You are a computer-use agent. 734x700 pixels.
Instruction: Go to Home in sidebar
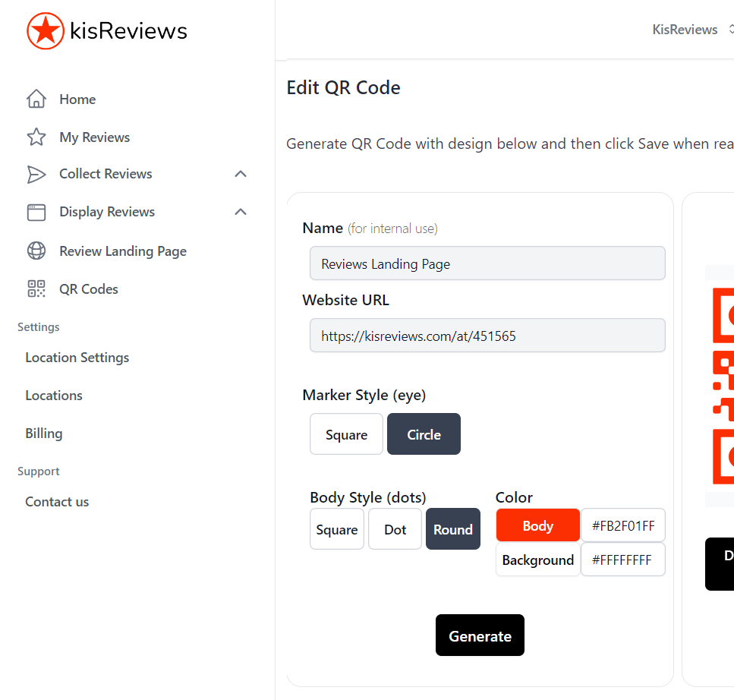click(77, 99)
